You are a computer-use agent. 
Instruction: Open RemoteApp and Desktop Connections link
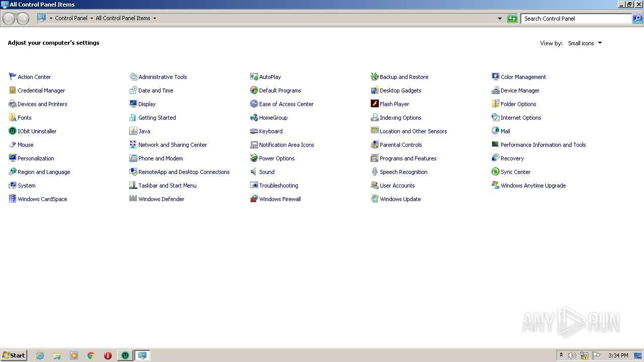pos(184,172)
